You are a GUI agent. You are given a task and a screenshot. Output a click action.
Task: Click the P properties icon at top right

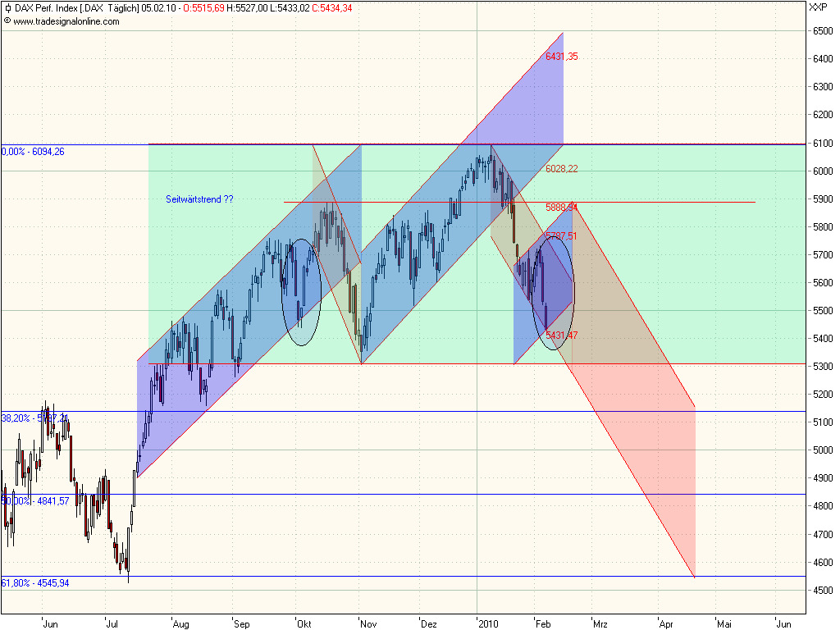click(824, 7)
